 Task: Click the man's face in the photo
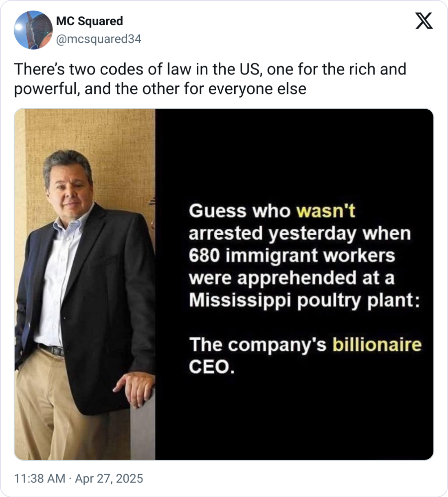point(68,188)
